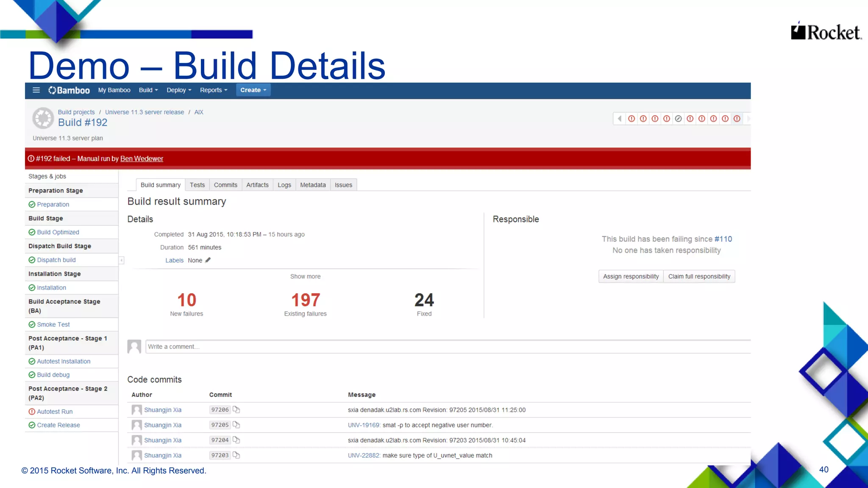Open the Preparation job

tap(53, 205)
